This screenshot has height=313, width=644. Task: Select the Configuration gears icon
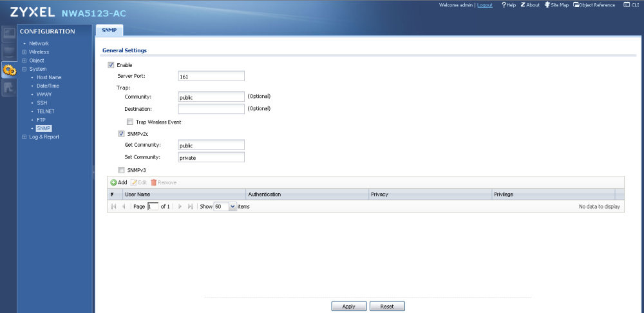(8, 70)
